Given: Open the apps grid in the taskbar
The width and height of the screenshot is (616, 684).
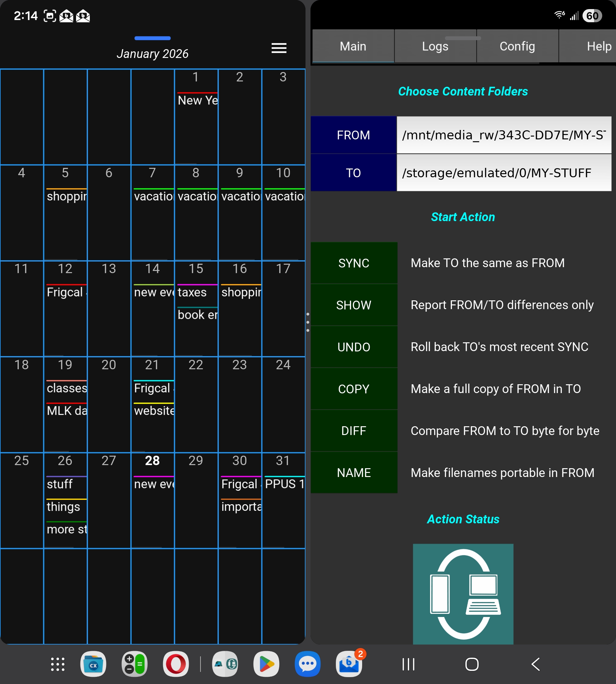Looking at the screenshot, I should (58, 664).
